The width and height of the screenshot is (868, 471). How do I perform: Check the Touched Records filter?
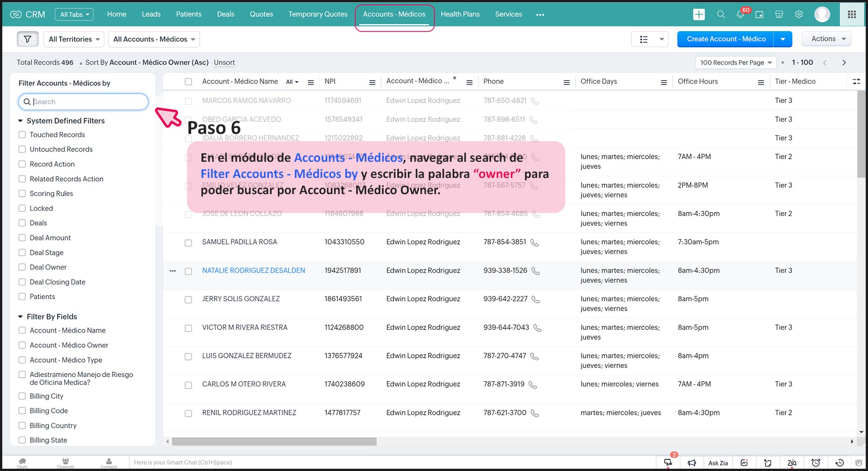point(22,135)
